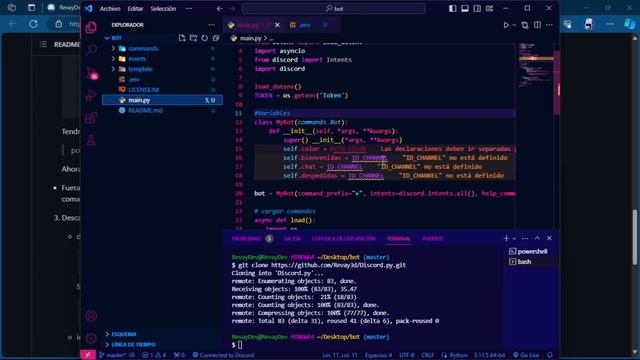Click the New File icon in explorer
This screenshot has width=640, height=360.
click(182, 38)
